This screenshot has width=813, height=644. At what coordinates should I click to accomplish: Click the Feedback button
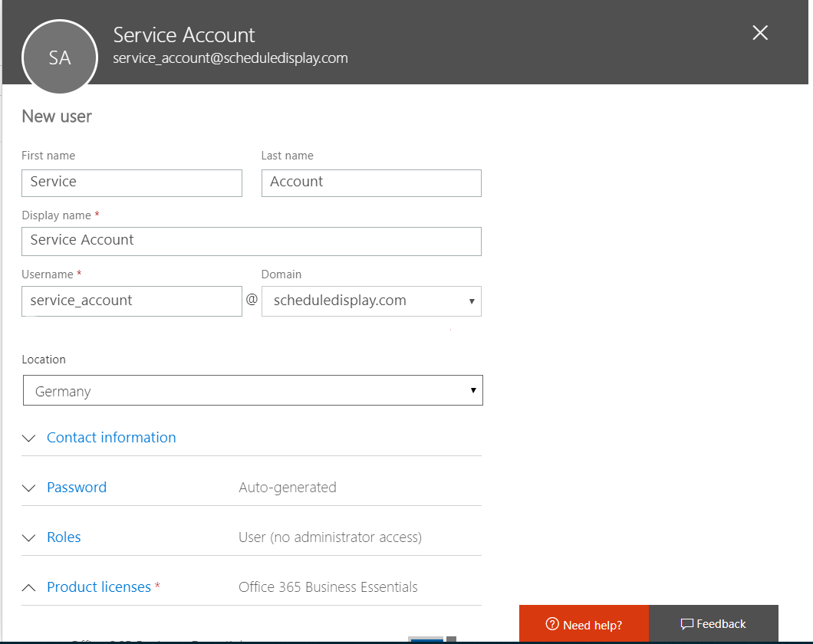[x=713, y=623]
